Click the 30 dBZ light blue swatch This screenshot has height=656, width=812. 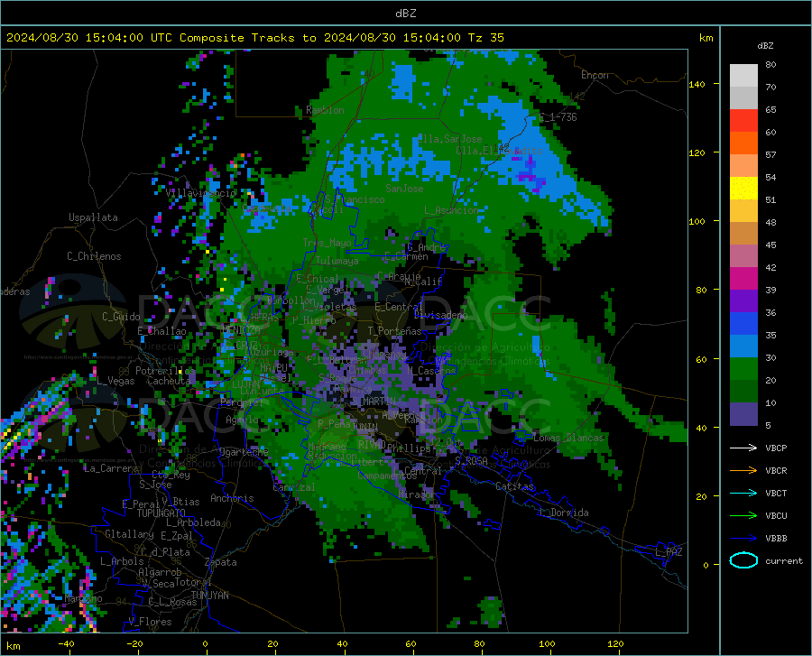(x=743, y=346)
